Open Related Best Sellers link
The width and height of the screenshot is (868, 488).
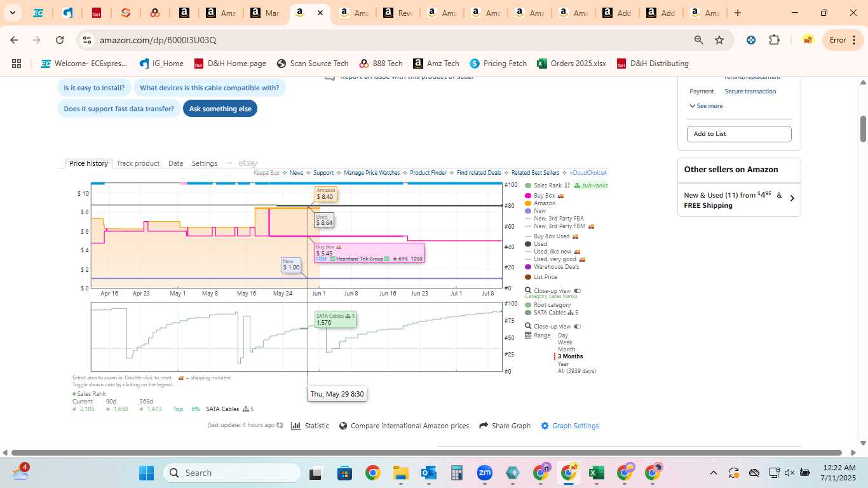point(535,173)
